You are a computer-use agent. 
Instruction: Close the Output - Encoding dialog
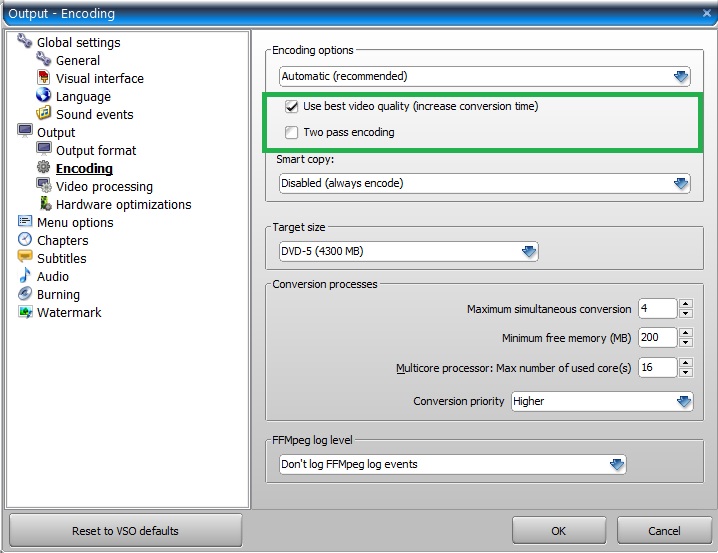click(707, 13)
